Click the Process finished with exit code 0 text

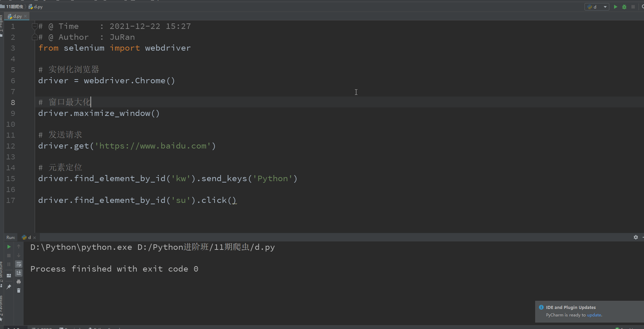coord(114,269)
